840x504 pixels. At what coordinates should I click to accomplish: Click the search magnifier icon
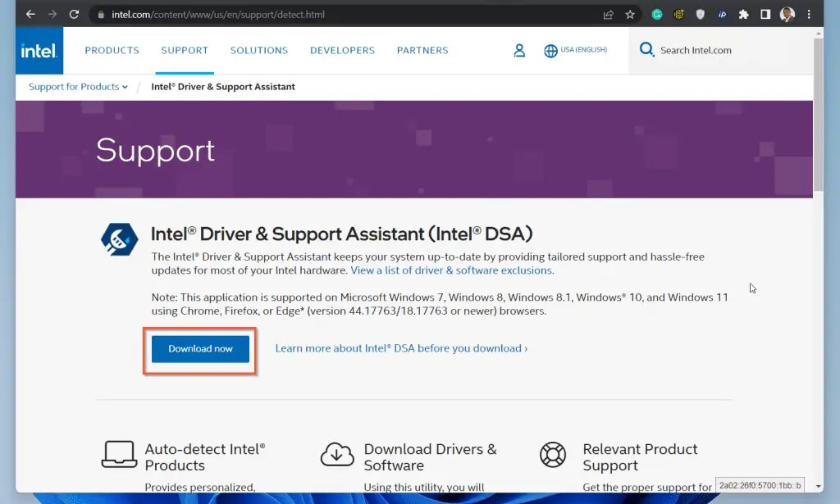point(646,50)
